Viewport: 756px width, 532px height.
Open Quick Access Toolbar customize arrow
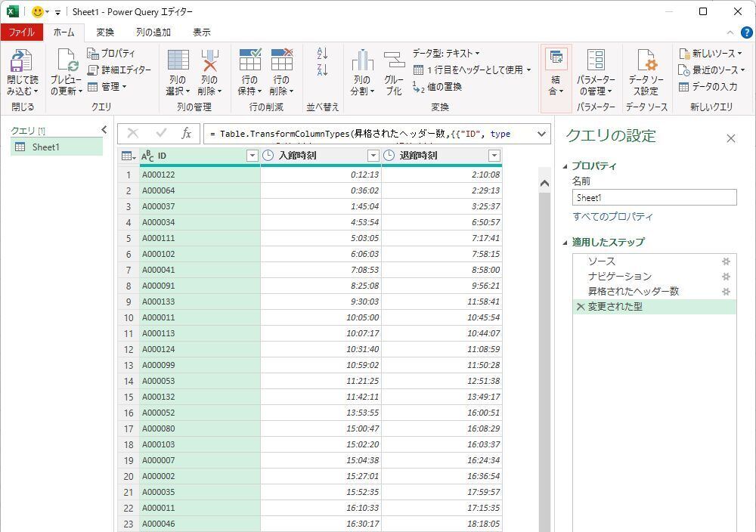(x=57, y=12)
